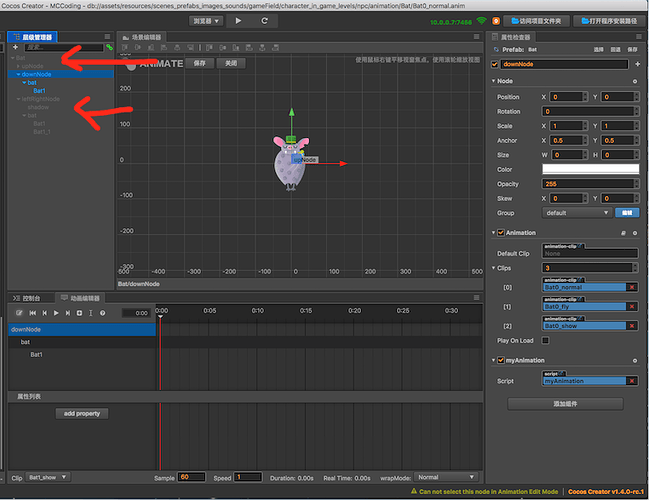649x500 pixels.
Task: Open the Group default dropdown
Action: (577, 213)
